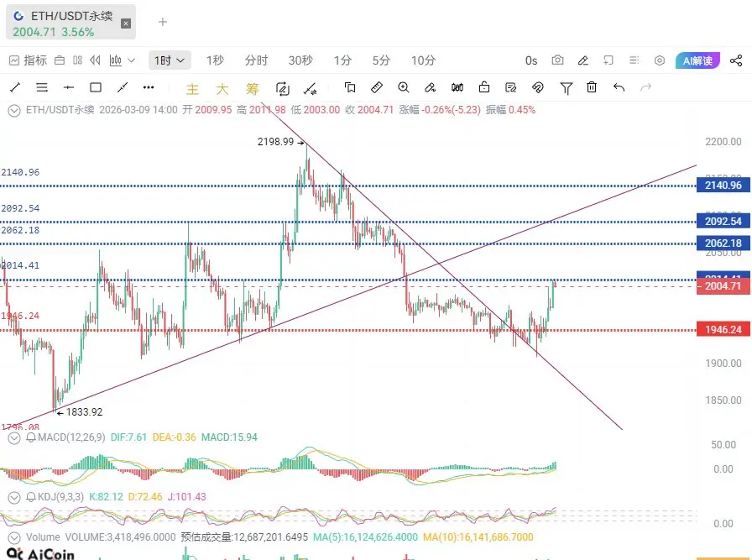Collapse the MACD indicator panel chevron
752x560 pixels.
[14, 438]
